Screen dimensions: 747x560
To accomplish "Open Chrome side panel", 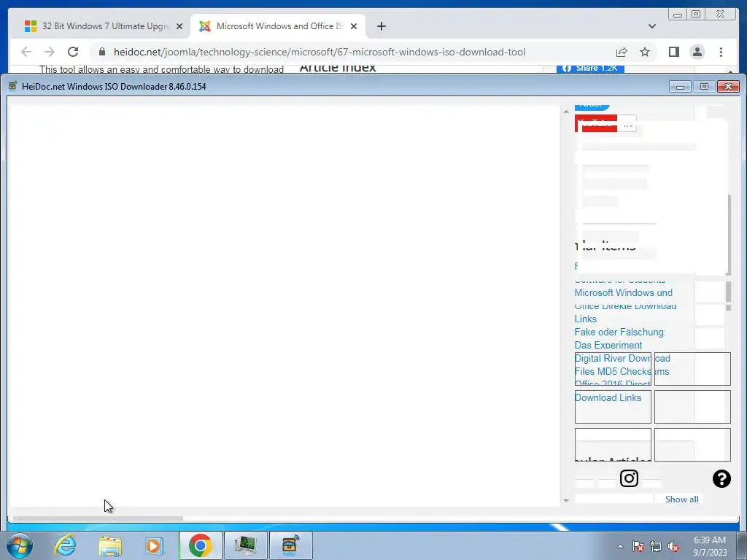I will (673, 52).
